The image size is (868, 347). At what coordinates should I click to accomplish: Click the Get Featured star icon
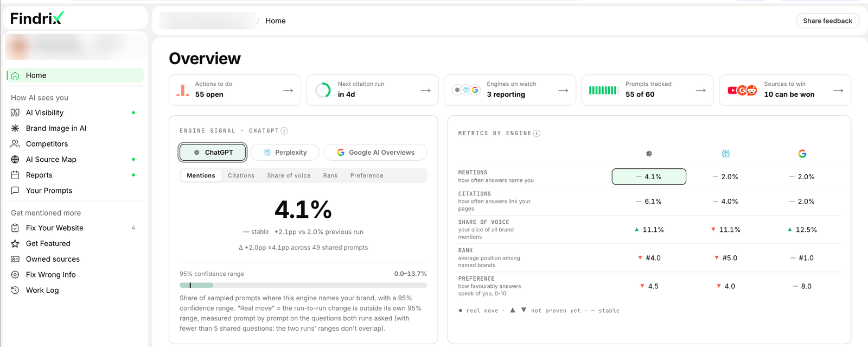15,244
